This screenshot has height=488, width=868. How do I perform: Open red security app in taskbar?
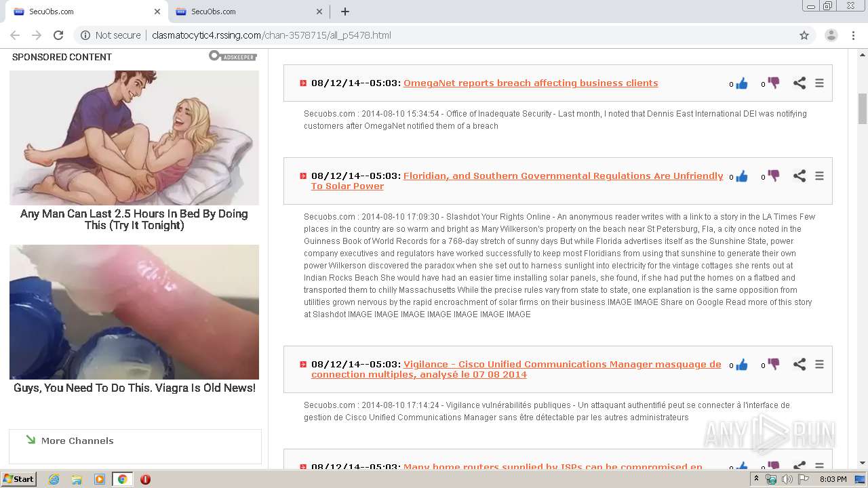click(145, 479)
